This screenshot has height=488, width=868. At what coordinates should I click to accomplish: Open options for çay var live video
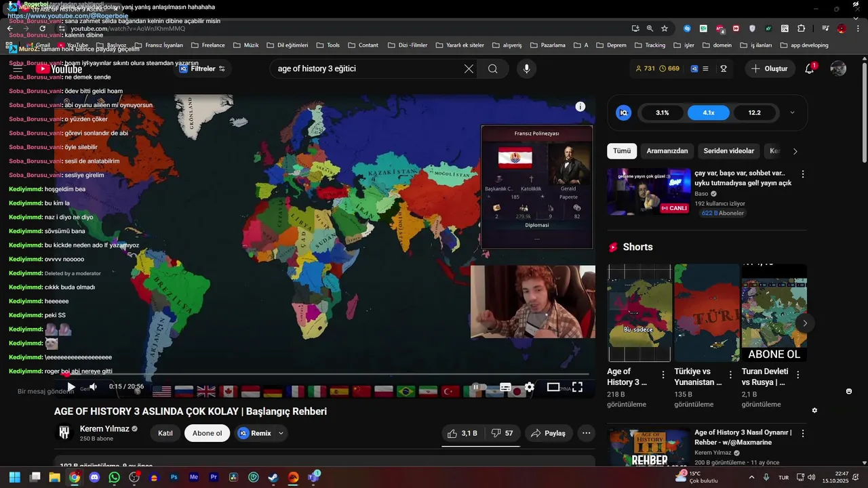(803, 174)
